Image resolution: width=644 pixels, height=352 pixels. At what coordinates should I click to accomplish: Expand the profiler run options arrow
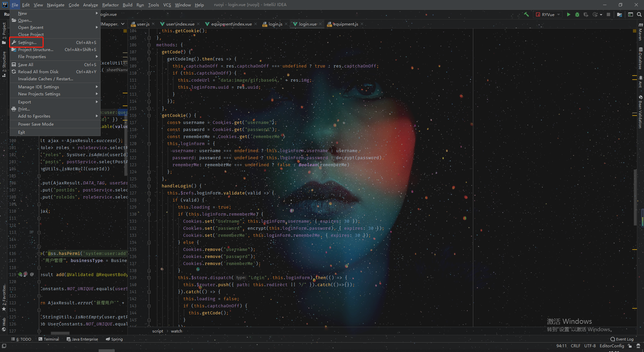pyautogui.click(x=601, y=14)
